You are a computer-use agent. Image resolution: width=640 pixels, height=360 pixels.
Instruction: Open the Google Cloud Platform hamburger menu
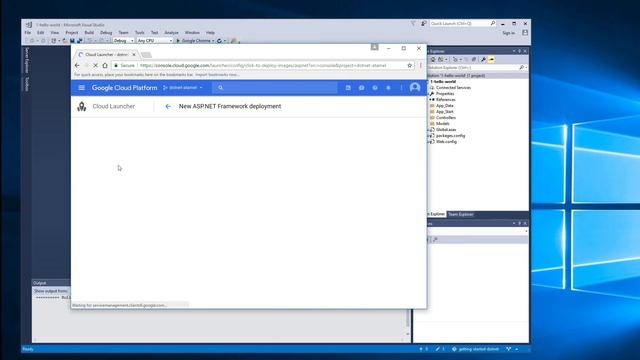pos(82,88)
